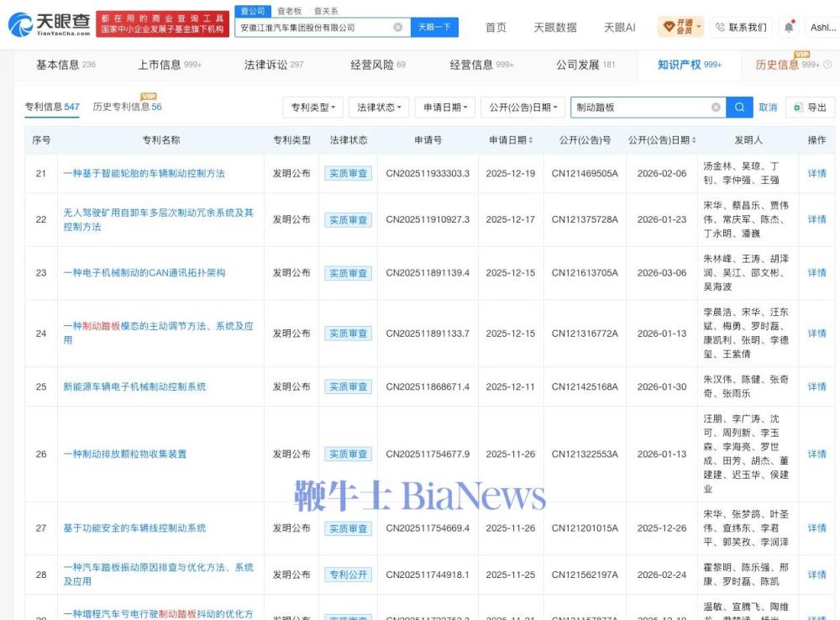Open the 专利类型 dropdown
Image resolution: width=840 pixels, height=620 pixels.
tap(312, 108)
